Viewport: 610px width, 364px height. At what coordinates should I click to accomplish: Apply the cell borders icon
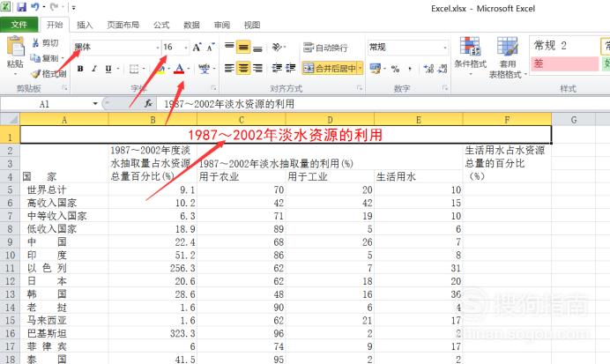click(134, 69)
